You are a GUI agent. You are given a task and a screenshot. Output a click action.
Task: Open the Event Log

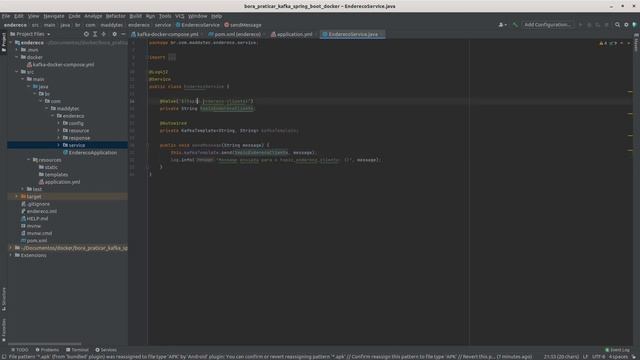click(617, 350)
